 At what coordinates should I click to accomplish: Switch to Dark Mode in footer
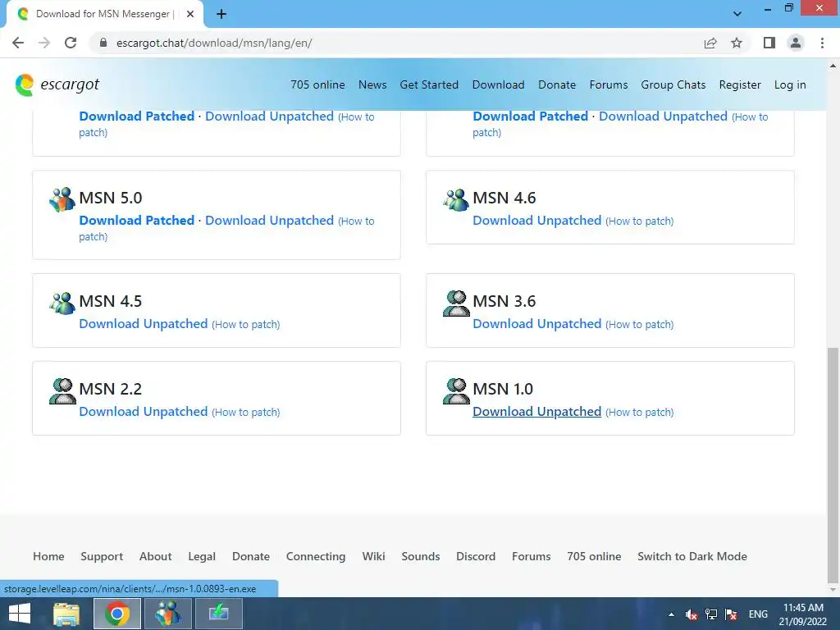(692, 556)
